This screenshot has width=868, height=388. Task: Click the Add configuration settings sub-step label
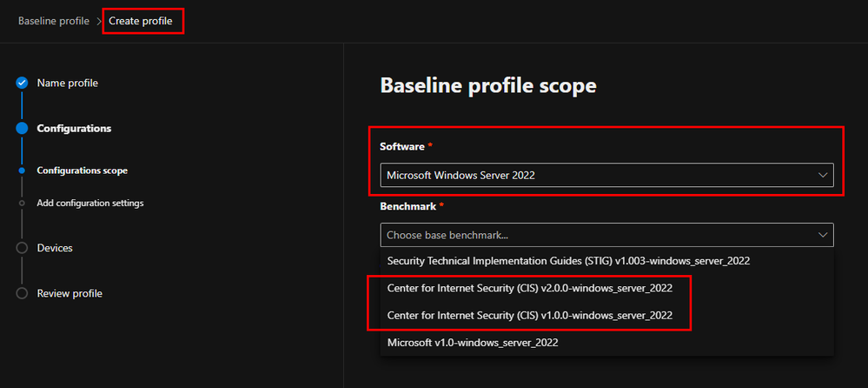(90, 204)
